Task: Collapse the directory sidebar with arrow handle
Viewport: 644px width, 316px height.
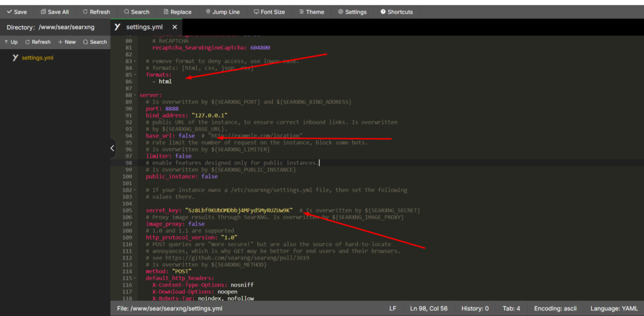Action: 113,148
